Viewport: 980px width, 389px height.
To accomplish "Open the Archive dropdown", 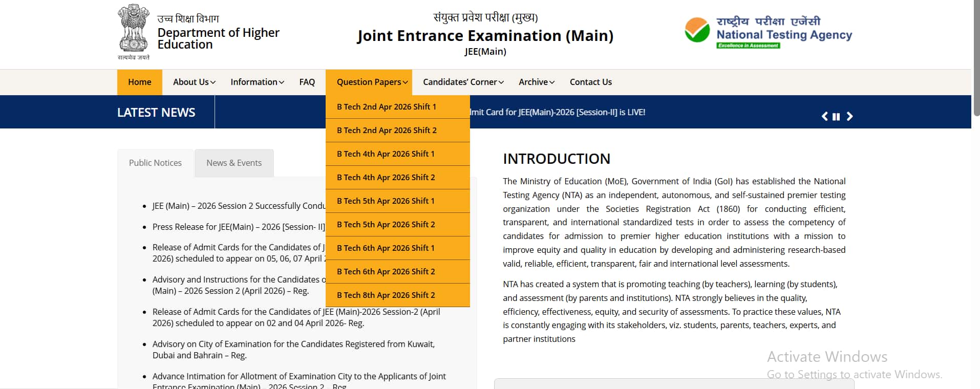I will pyautogui.click(x=536, y=82).
